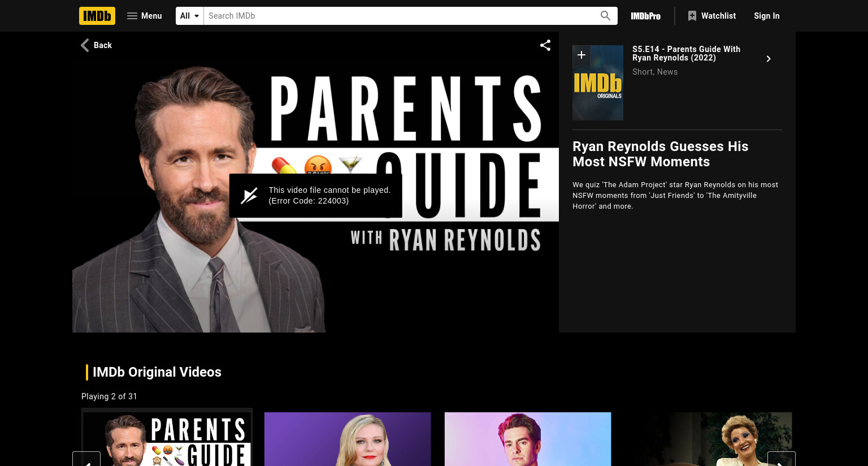This screenshot has height=466, width=868.
Task: Add episode to watchlist with plus icon
Action: pyautogui.click(x=581, y=55)
